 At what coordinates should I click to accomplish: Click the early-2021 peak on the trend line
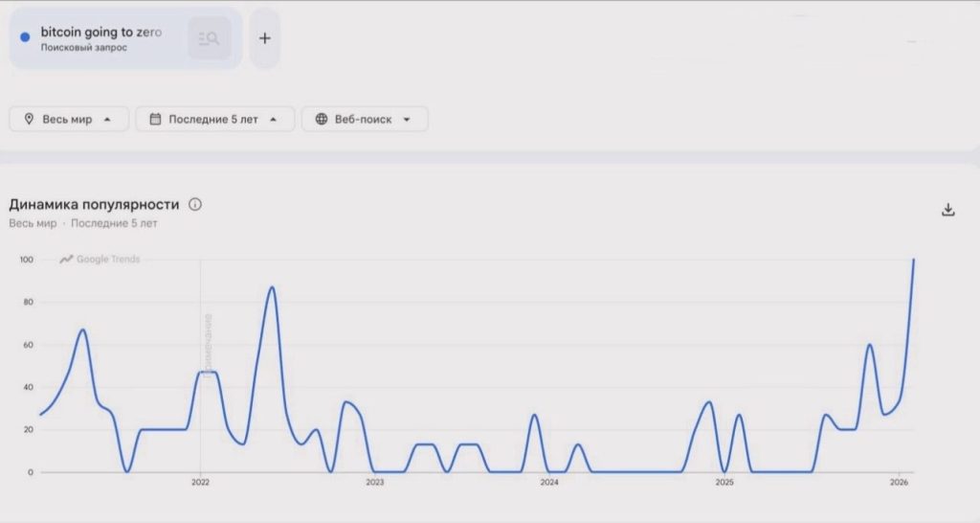82,330
